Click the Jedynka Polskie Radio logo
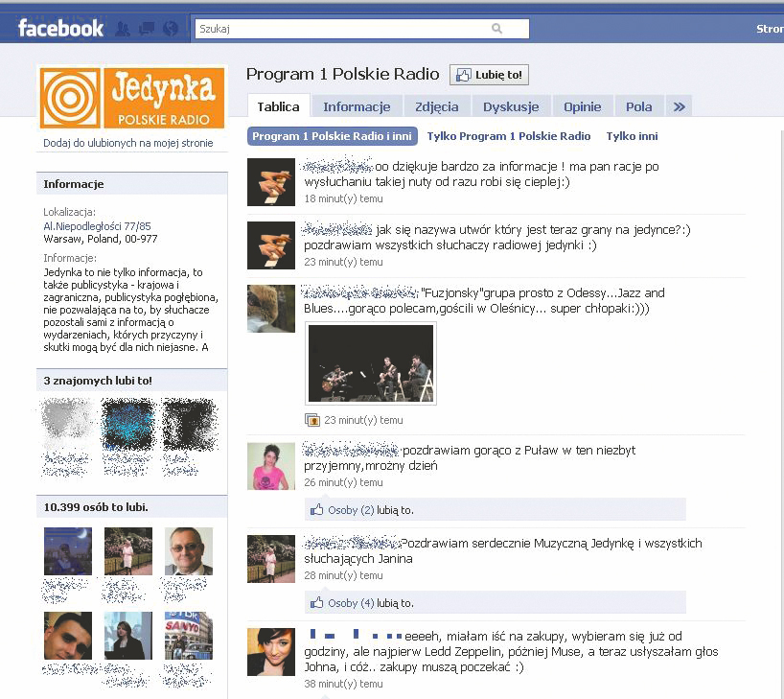The height and width of the screenshot is (699, 784). 130,96
